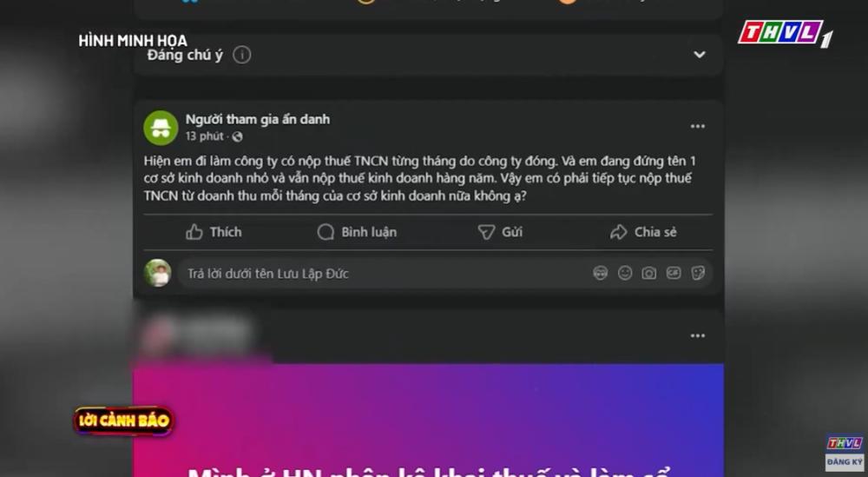The height and width of the screenshot is (477, 868).
Task: Attach a photo with camera icon
Action: point(648,273)
